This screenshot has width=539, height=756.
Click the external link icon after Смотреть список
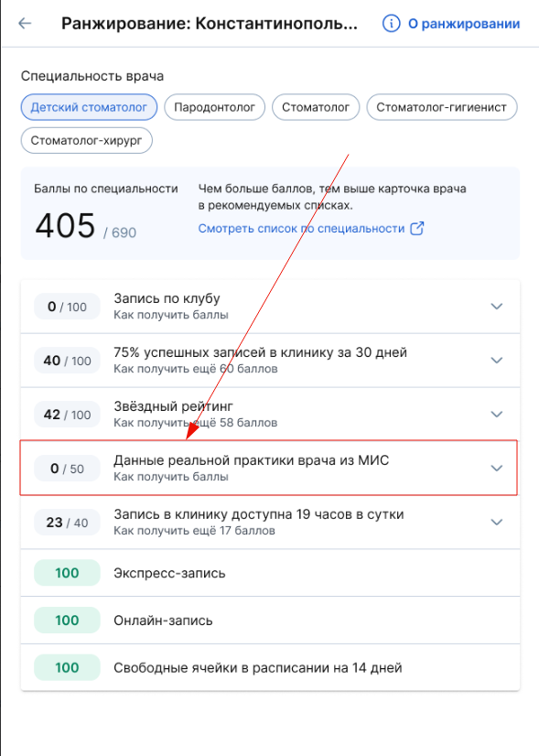pyautogui.click(x=417, y=229)
